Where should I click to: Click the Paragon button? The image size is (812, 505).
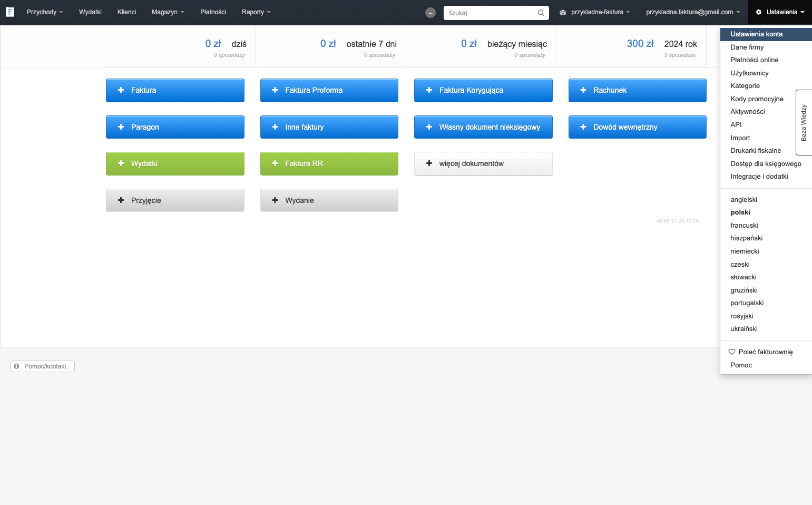click(175, 127)
